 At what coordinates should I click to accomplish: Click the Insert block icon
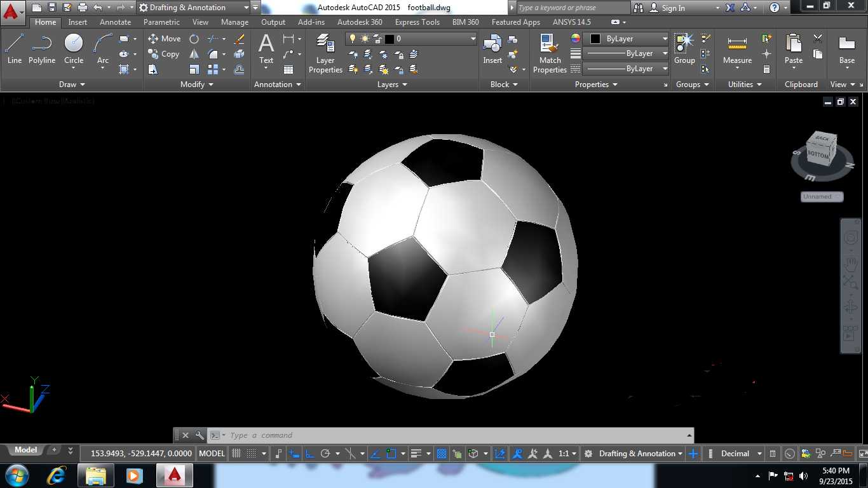point(492,49)
